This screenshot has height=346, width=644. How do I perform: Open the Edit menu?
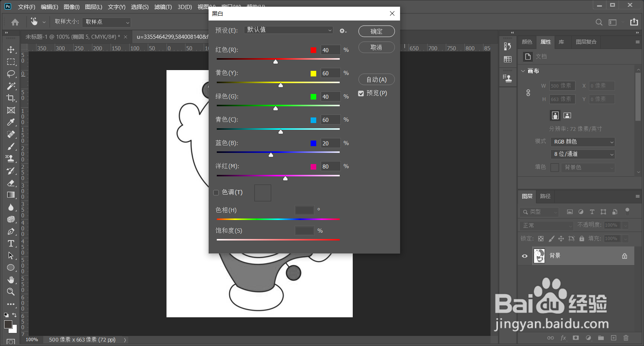pos(50,7)
